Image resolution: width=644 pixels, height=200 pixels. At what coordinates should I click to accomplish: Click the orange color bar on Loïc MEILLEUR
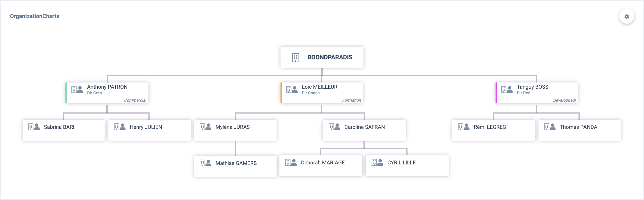point(281,93)
